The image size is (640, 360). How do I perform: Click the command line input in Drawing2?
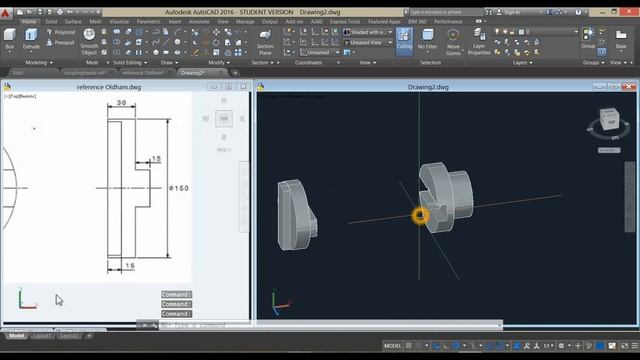329,325
